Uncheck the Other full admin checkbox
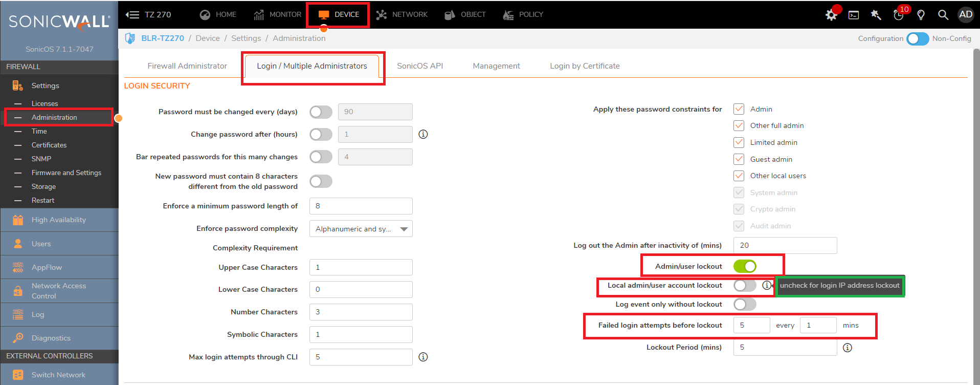 739,125
